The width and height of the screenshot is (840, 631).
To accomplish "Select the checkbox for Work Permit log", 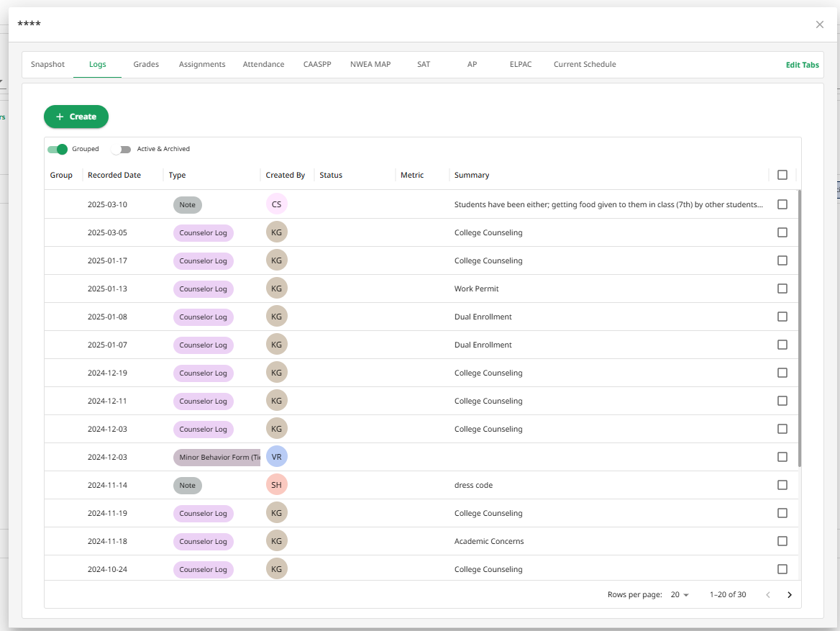I will (x=782, y=289).
